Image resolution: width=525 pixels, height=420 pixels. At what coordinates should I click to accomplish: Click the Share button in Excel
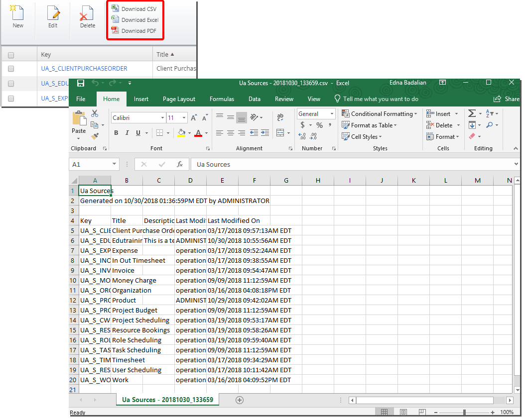[x=507, y=99]
